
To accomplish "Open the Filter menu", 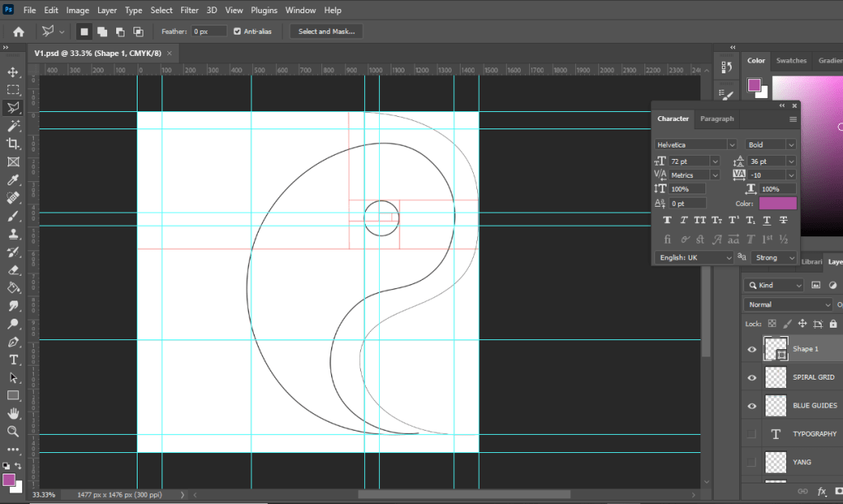I will [x=190, y=11].
